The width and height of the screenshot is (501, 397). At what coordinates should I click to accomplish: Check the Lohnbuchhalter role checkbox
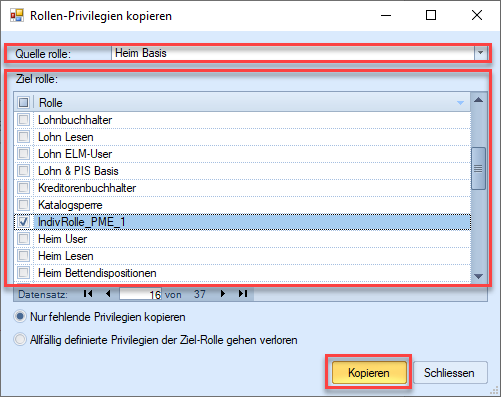(x=24, y=120)
